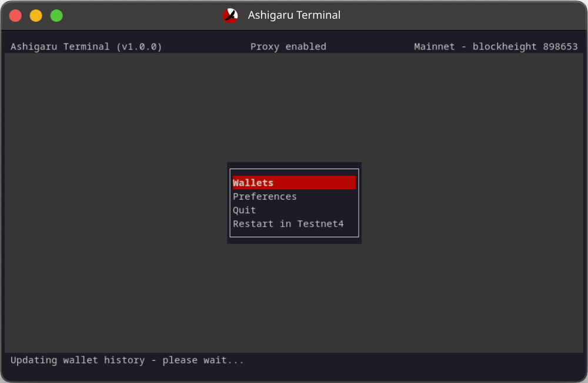Click the (v1.0.0) version number
This screenshot has width=588, height=383.
(139, 46)
